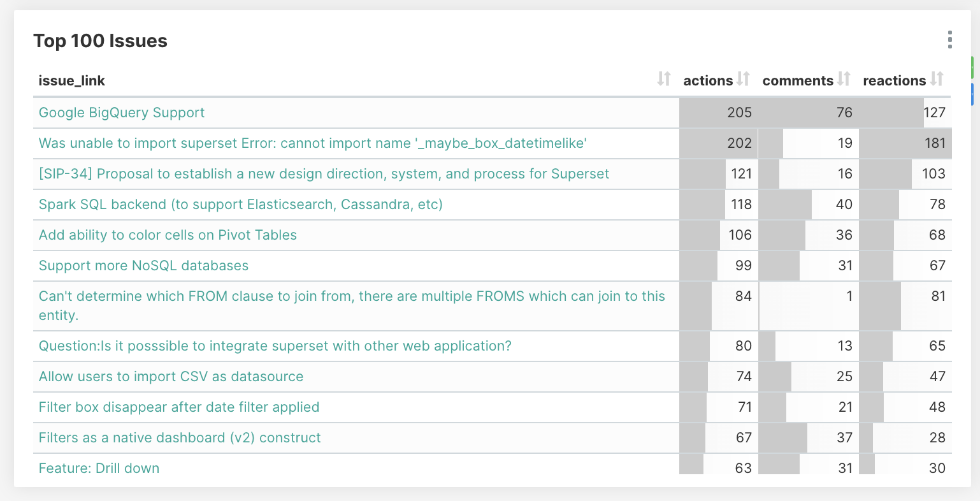This screenshot has width=980, height=501.
Task: Click the 181 reactions cell value
Action: pos(935,143)
